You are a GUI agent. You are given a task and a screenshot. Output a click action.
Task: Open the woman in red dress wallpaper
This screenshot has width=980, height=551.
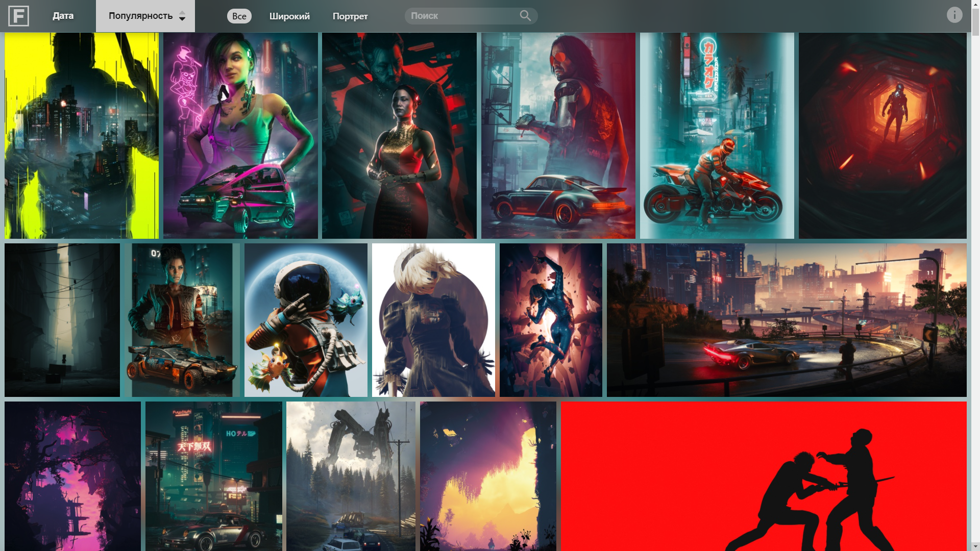point(399,136)
